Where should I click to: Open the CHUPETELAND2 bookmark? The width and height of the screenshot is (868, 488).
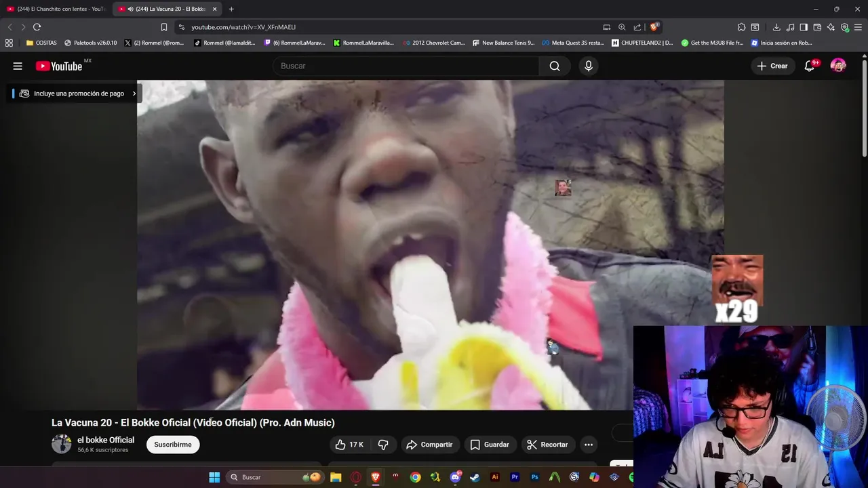643,43
